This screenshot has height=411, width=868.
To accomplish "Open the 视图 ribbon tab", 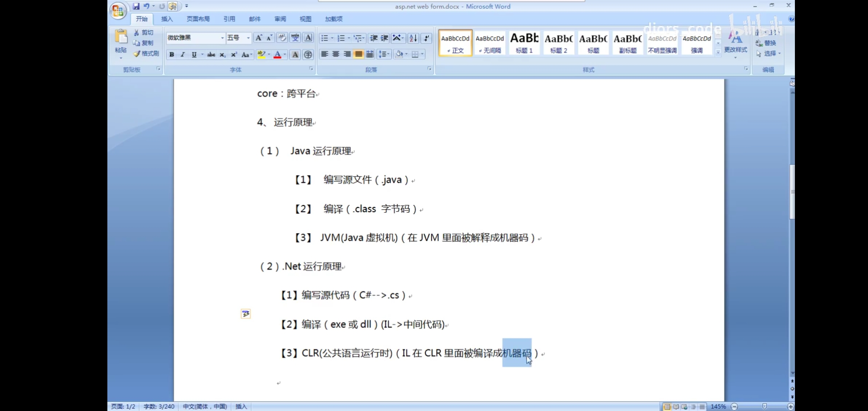I will click(x=305, y=19).
